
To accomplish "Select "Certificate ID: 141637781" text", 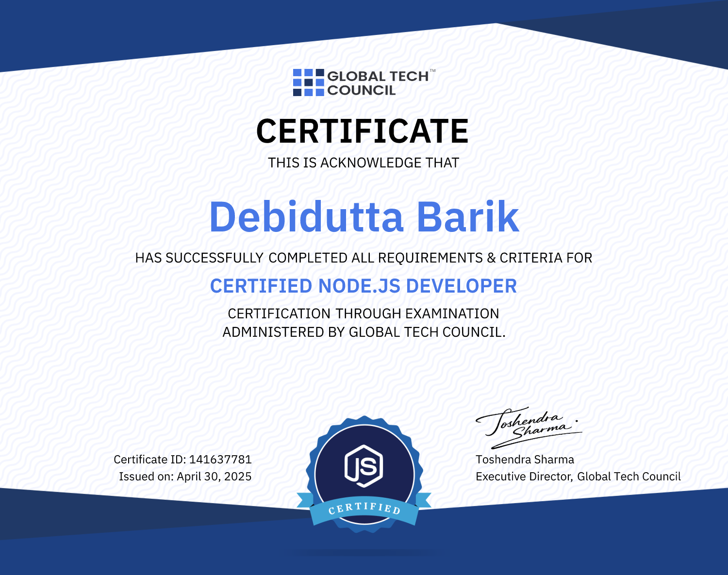I will click(182, 460).
